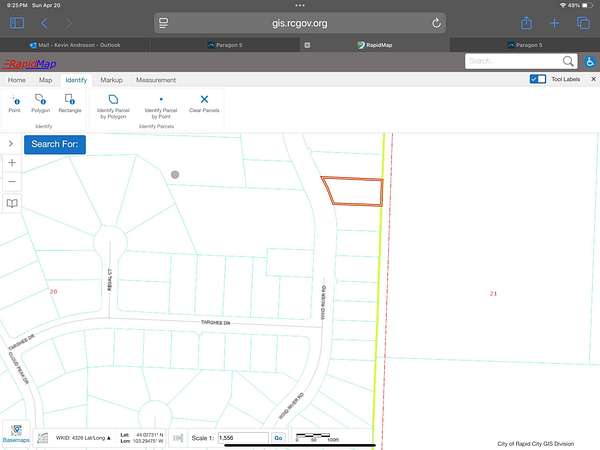This screenshot has width=600, height=450.
Task: Switch to the Markup tab
Action: [x=111, y=80]
